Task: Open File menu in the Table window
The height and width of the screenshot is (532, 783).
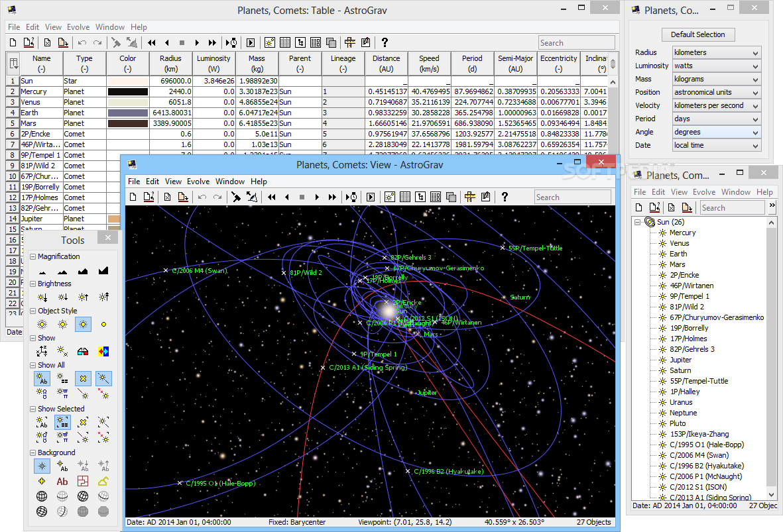Action: tap(14, 27)
